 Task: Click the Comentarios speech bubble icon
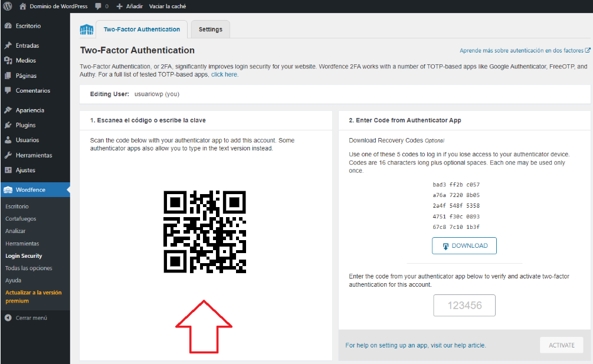pos(8,90)
